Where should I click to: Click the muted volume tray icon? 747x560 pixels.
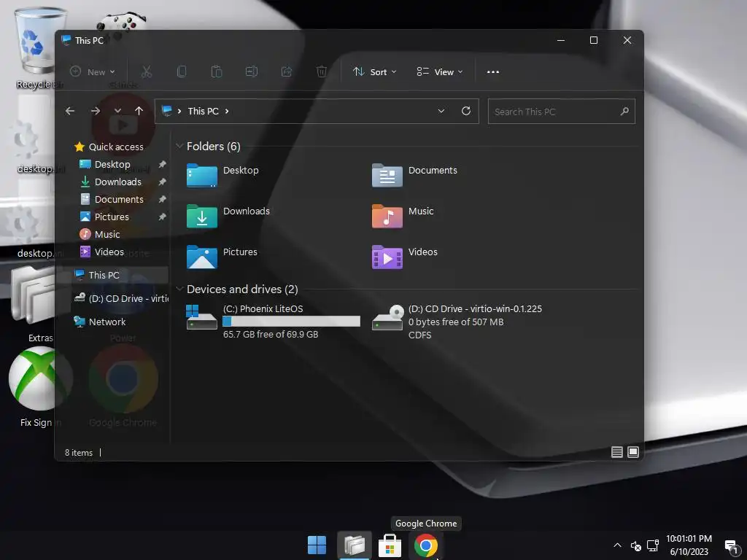[635, 545]
